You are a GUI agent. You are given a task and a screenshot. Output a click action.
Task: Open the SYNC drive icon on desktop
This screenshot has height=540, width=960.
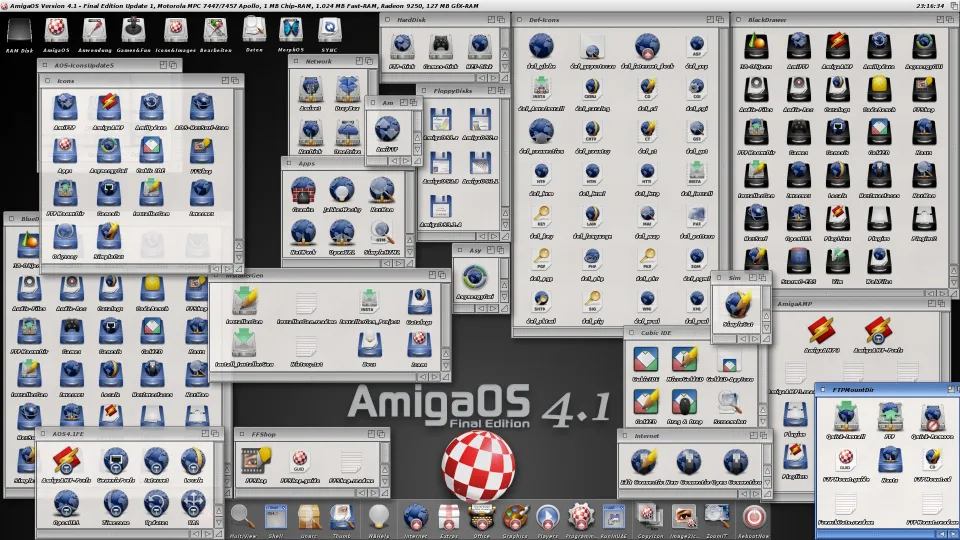pos(331,32)
